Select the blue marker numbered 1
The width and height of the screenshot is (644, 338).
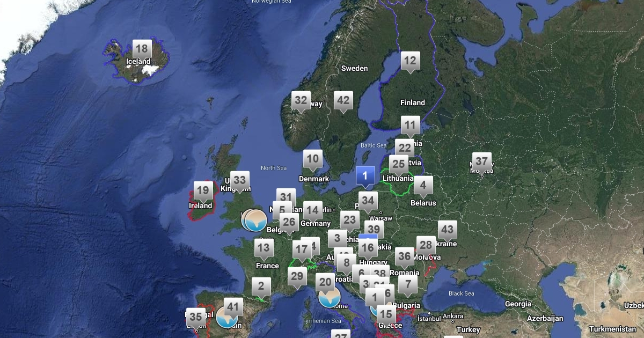pos(365,175)
